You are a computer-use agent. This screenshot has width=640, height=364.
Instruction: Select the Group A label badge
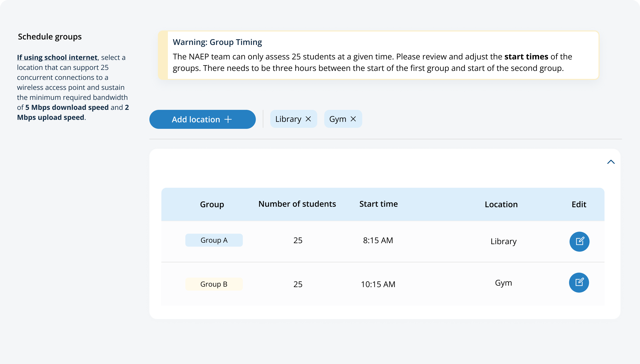pos(214,240)
